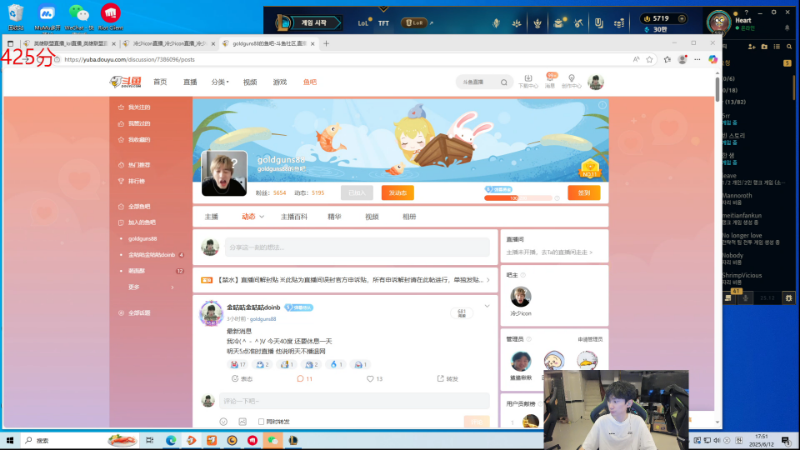Click the 表态 reaction icon

point(242,379)
